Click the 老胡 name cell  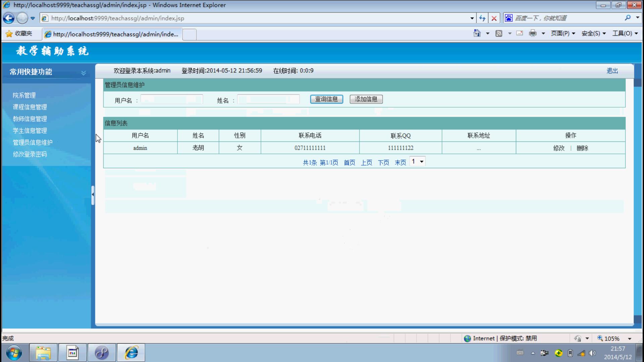click(x=198, y=148)
